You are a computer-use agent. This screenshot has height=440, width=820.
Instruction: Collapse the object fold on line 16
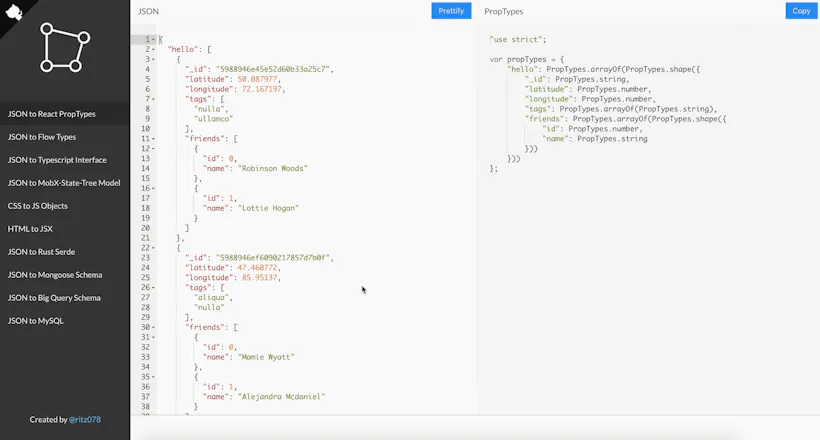point(153,189)
